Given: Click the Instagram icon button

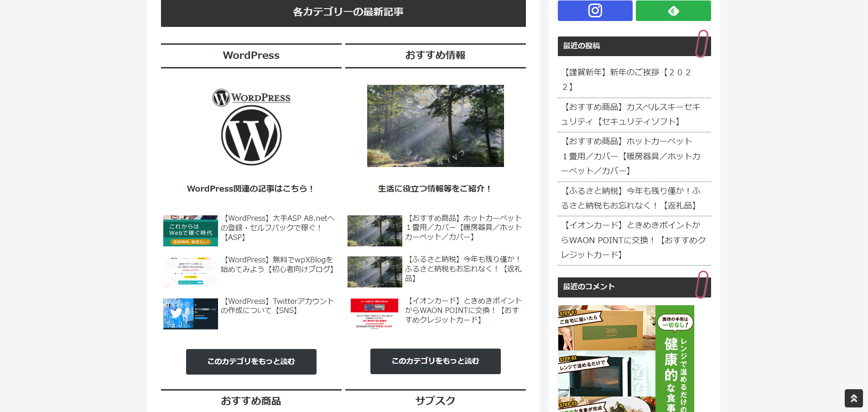Looking at the screenshot, I should [595, 10].
